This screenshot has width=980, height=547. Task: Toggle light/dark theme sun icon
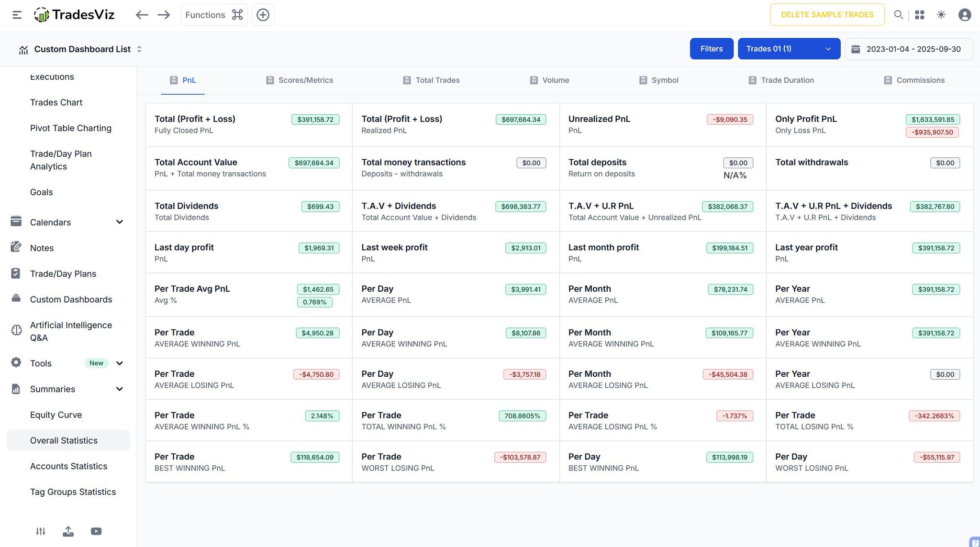[x=941, y=15]
